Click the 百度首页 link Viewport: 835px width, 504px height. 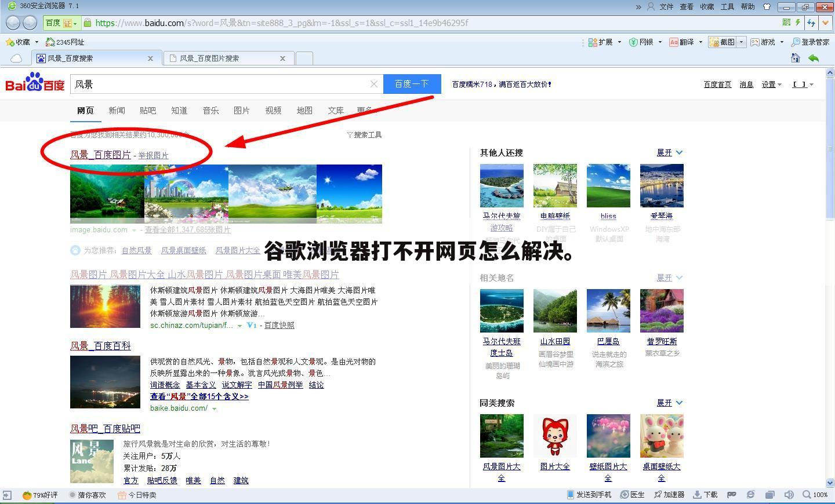717,85
